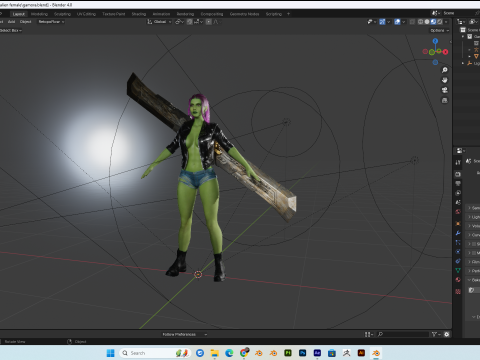The height and width of the screenshot is (360, 480).
Task: Open Microsoft Edge from the taskbar
Action: pyautogui.click(x=229, y=353)
